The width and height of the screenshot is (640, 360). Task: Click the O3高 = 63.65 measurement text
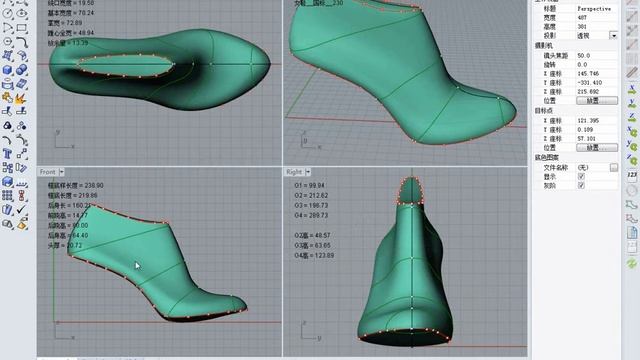313,245
